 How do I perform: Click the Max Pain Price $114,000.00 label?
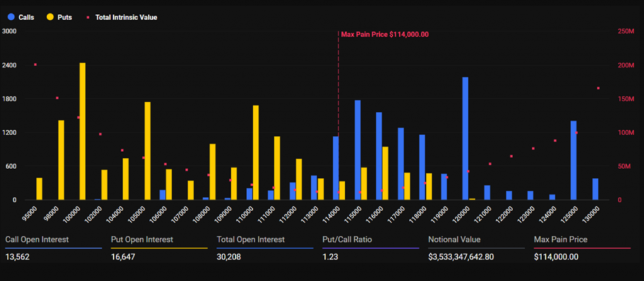tap(385, 34)
